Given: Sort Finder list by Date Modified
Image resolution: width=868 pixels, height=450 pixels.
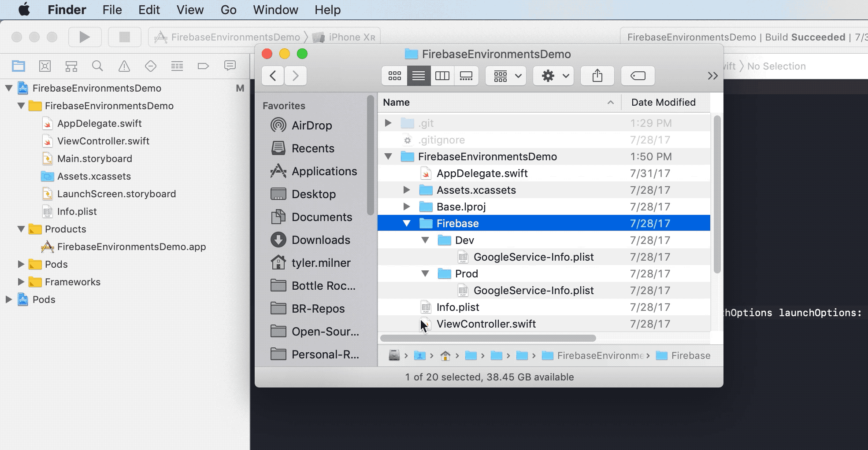Looking at the screenshot, I should 665,102.
